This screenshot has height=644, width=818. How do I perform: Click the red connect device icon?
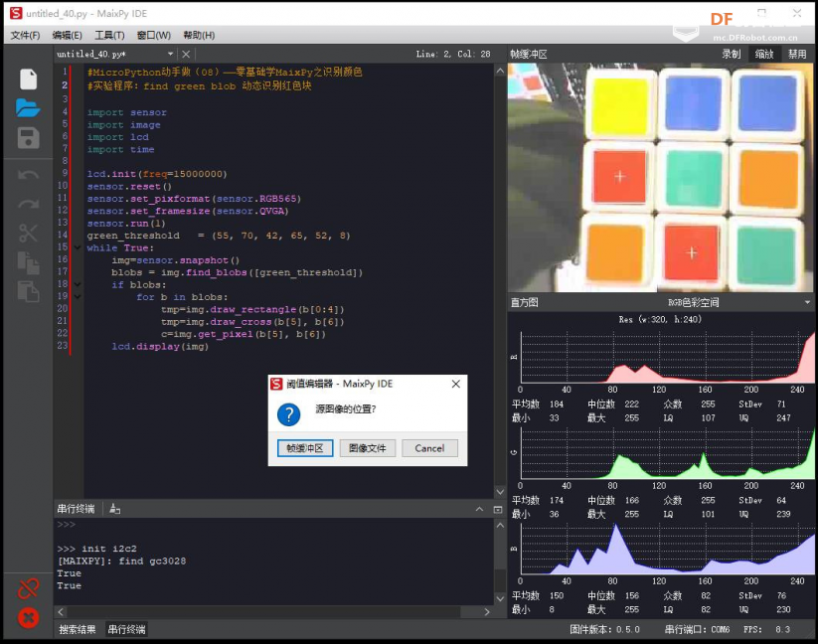pyautogui.click(x=28, y=588)
